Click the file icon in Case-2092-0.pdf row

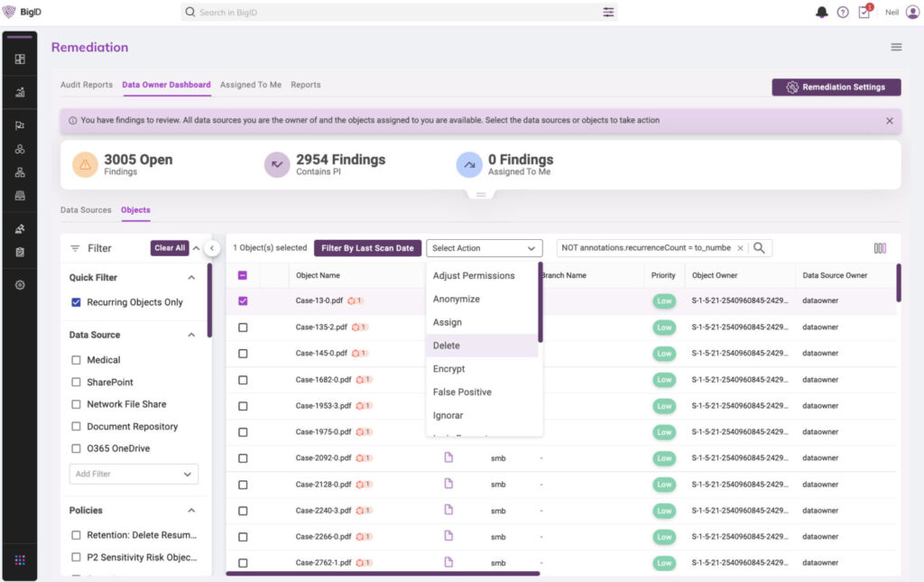pyautogui.click(x=448, y=457)
